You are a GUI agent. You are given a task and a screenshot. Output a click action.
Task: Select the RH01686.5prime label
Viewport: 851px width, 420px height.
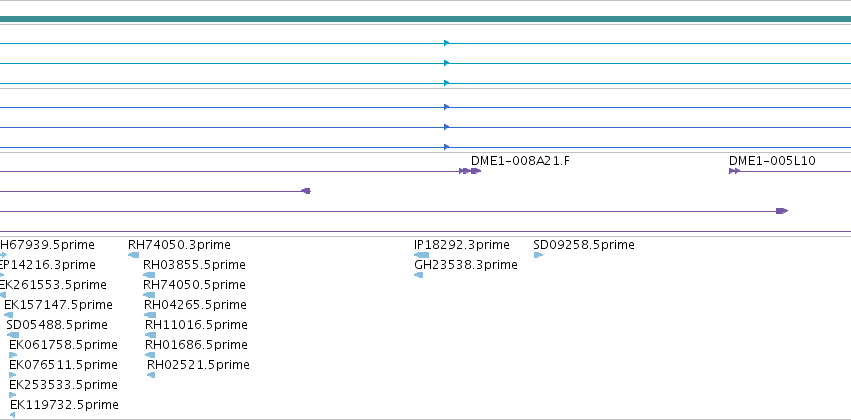pos(196,345)
